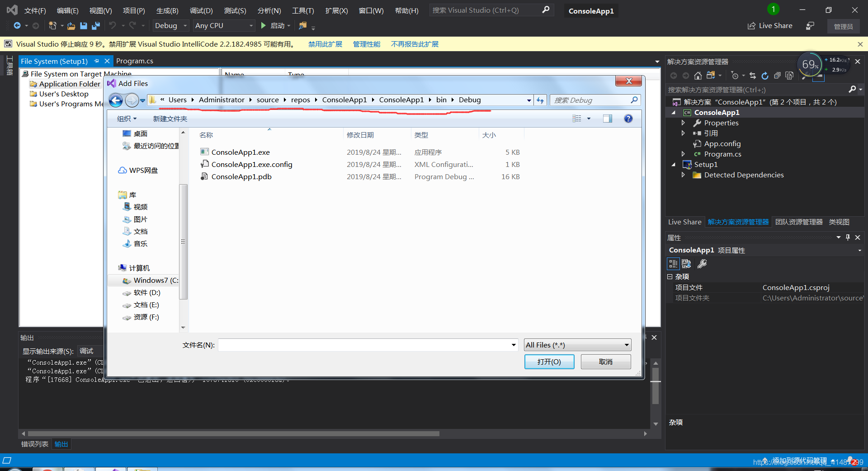
Task: Expand the 引用 (References) node in Solution Explorer
Action: 683,133
